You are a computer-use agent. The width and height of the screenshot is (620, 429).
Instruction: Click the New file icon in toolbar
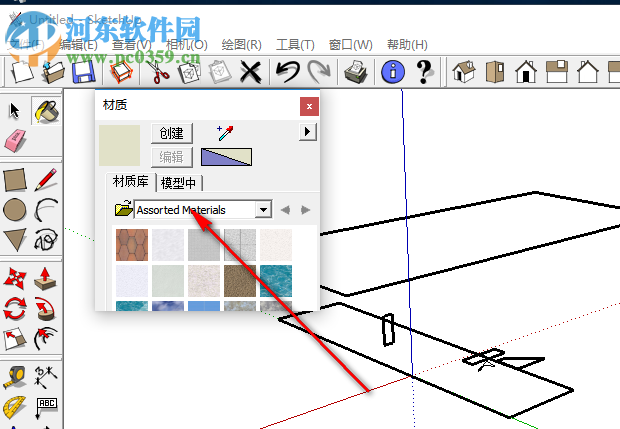[x=21, y=72]
